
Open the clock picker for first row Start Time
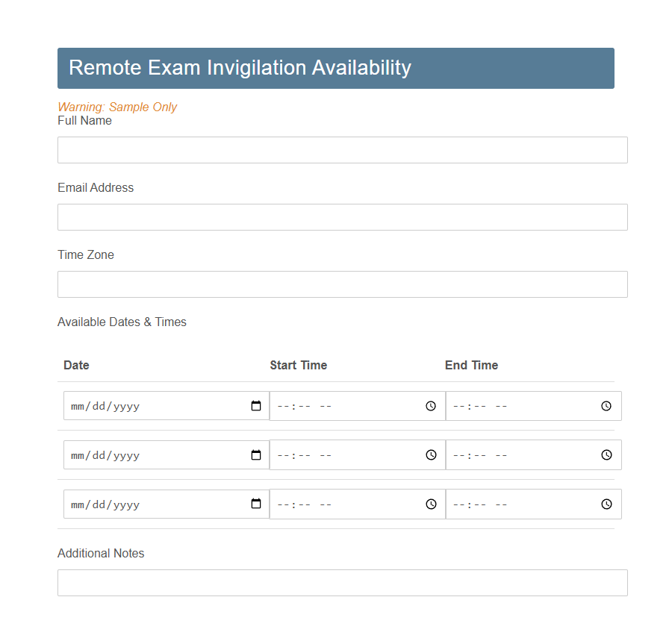pyautogui.click(x=431, y=405)
